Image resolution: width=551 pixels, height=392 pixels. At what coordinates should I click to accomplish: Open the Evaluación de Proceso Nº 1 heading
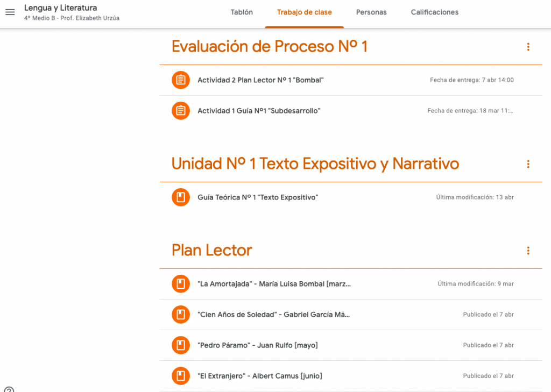tap(269, 47)
